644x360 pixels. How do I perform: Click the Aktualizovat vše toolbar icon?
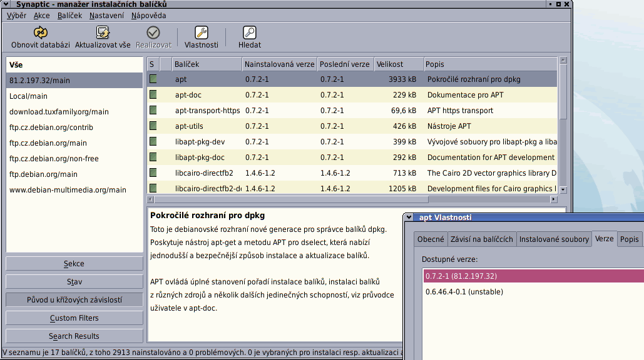pyautogui.click(x=103, y=32)
